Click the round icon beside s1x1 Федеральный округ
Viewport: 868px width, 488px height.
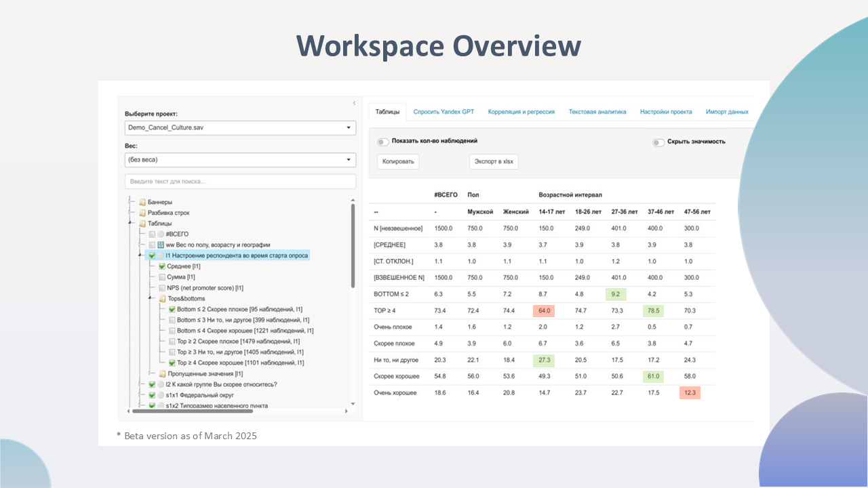click(161, 395)
